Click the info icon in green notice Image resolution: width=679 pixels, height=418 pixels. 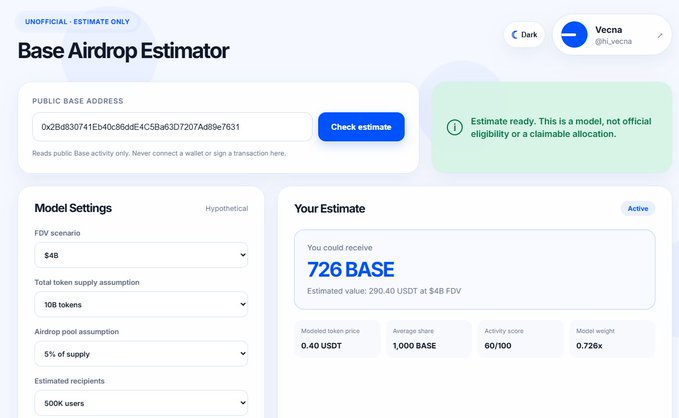click(x=454, y=127)
